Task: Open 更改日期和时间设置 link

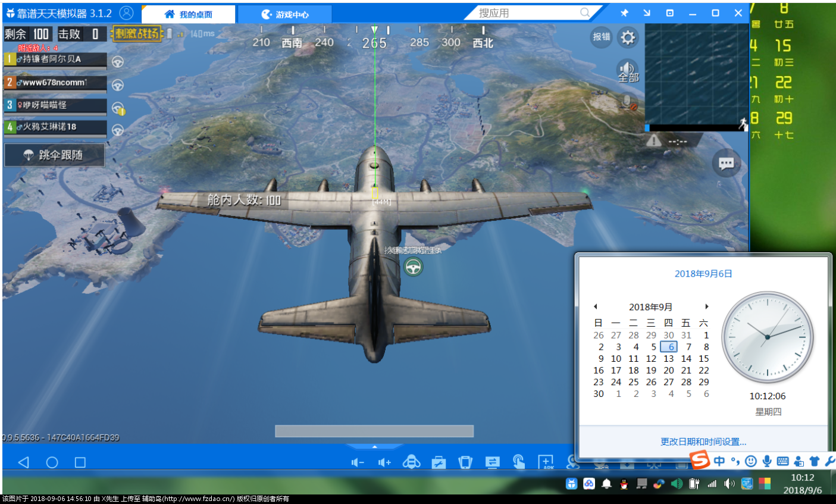Action: (x=703, y=442)
